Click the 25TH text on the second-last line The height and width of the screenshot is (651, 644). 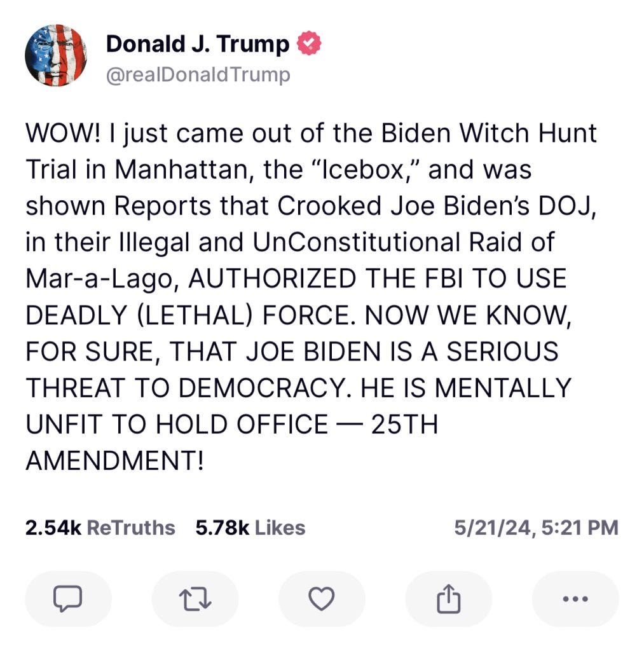click(x=404, y=424)
